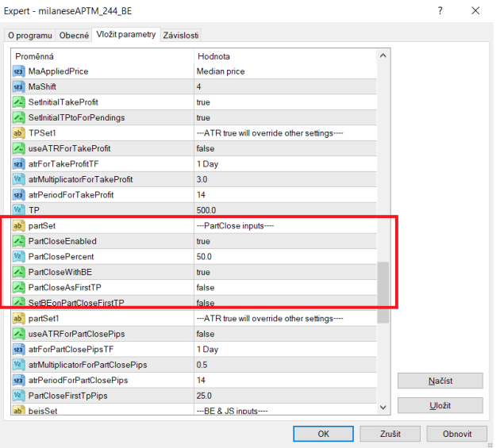The height and width of the screenshot is (448, 496).
Task: Click the Zrušit button
Action: coord(390,434)
